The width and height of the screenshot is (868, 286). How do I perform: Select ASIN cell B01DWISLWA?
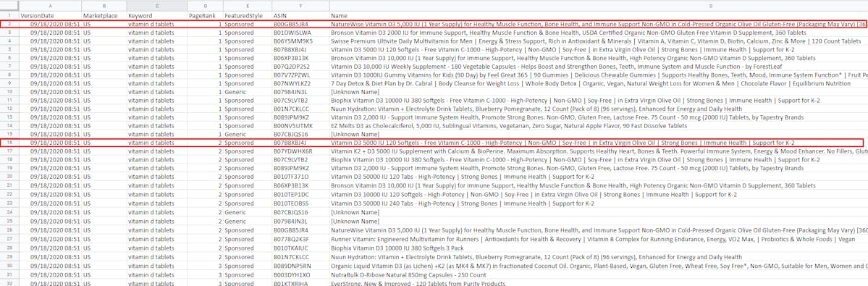point(300,33)
